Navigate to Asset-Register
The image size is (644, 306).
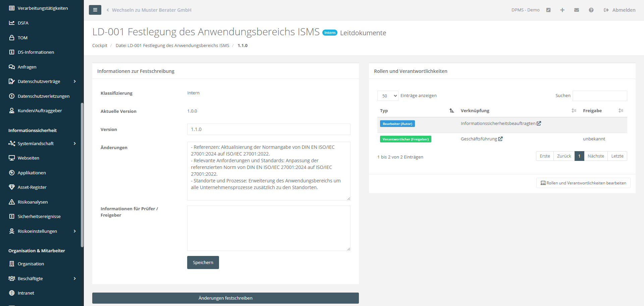pyautogui.click(x=32, y=187)
